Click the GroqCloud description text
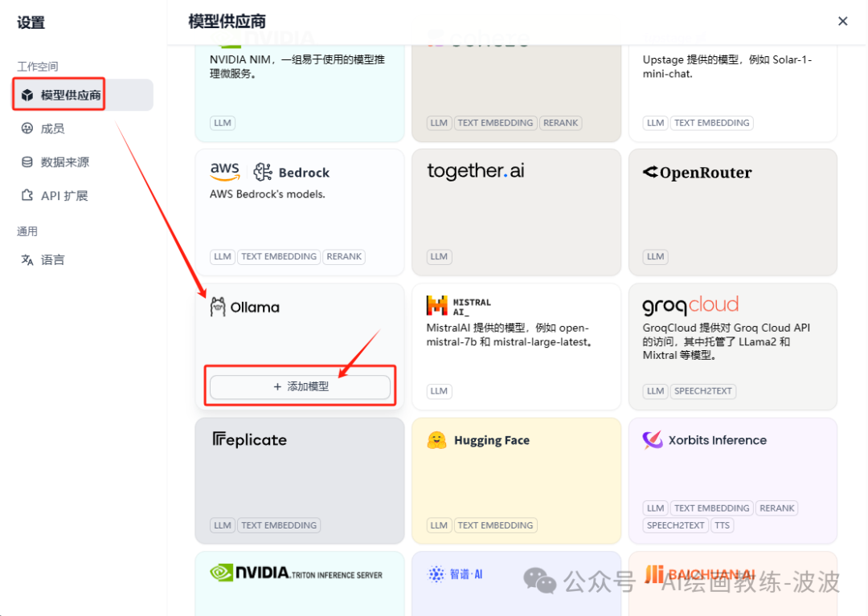 click(727, 341)
